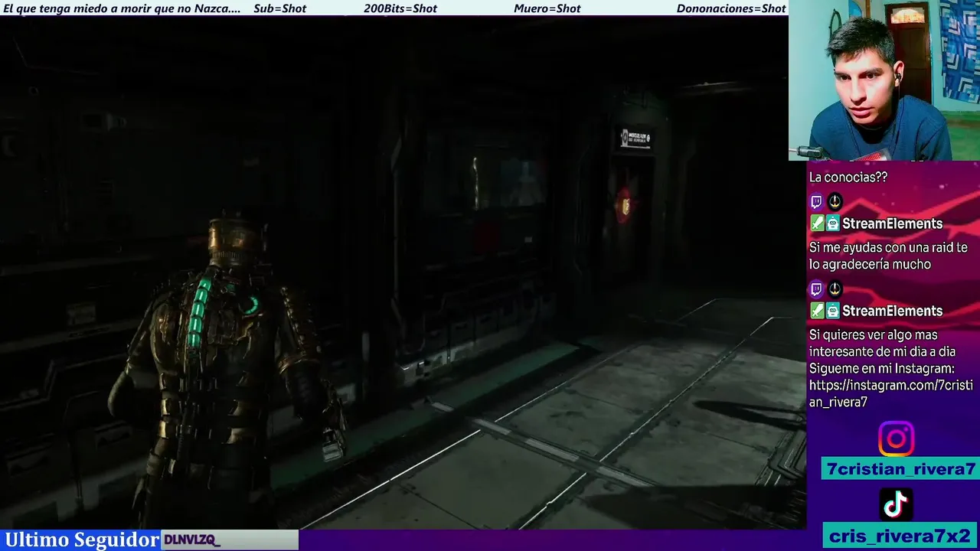Click the "200Bits=Shot" banner text

tap(400, 8)
